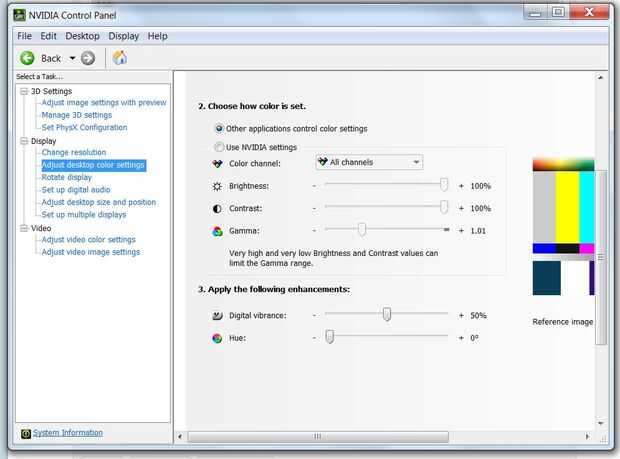Open the Help menu
Viewport: 620px width, 459px height.
click(x=157, y=36)
